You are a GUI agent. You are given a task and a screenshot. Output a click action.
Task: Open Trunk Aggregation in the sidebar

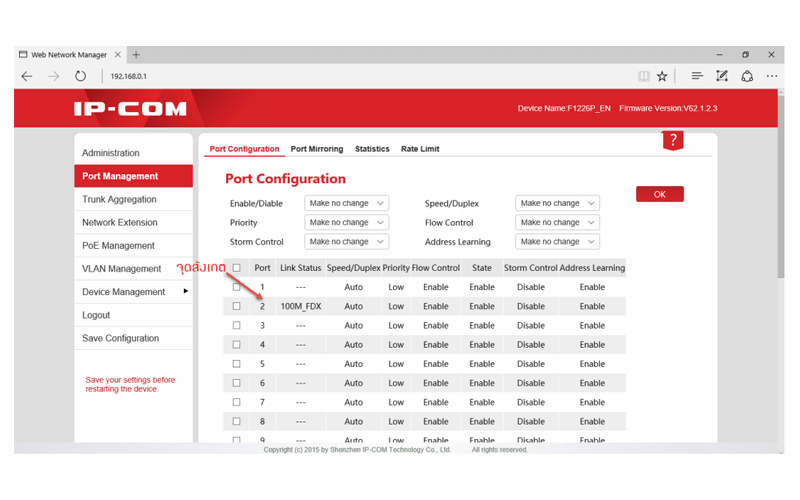134,199
